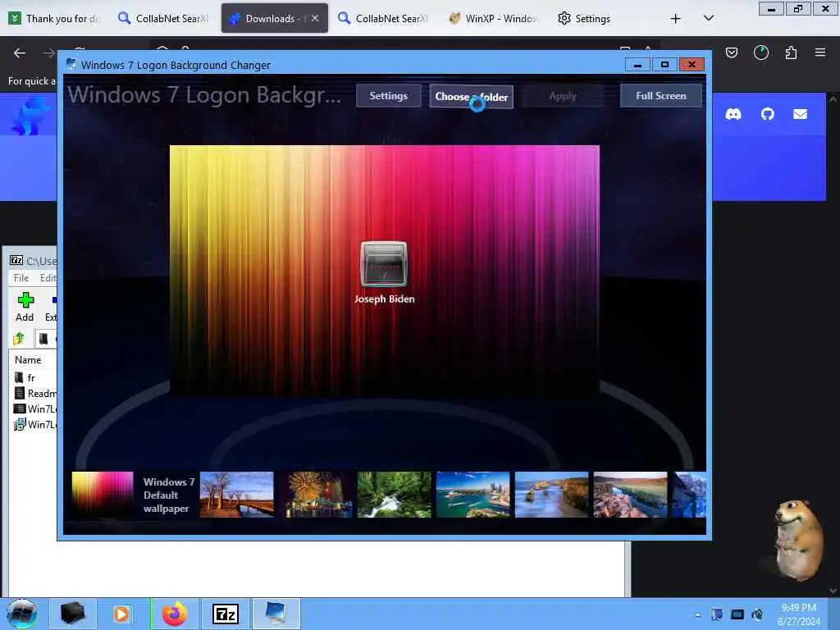Screen dimensions: 840x630
Task: Click the Name column header in 7-Zip
Action: (28, 360)
